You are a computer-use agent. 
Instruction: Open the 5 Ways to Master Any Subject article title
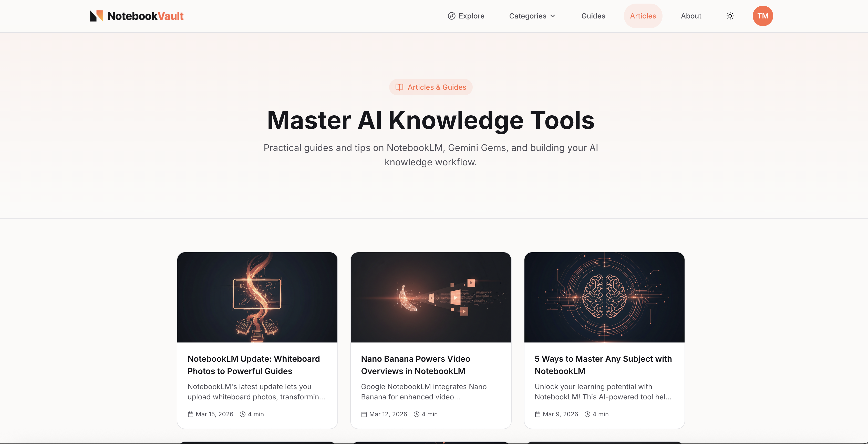[603, 365]
